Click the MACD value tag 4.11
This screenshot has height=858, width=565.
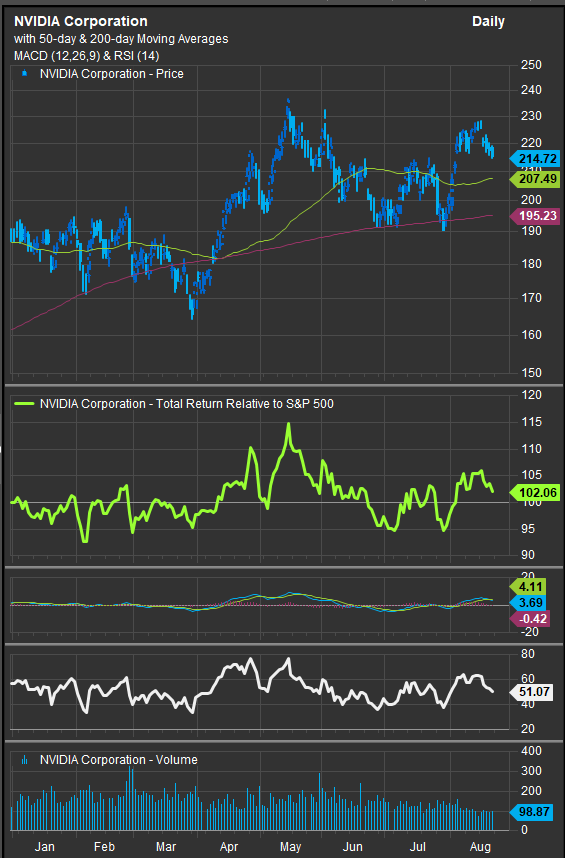[528, 587]
